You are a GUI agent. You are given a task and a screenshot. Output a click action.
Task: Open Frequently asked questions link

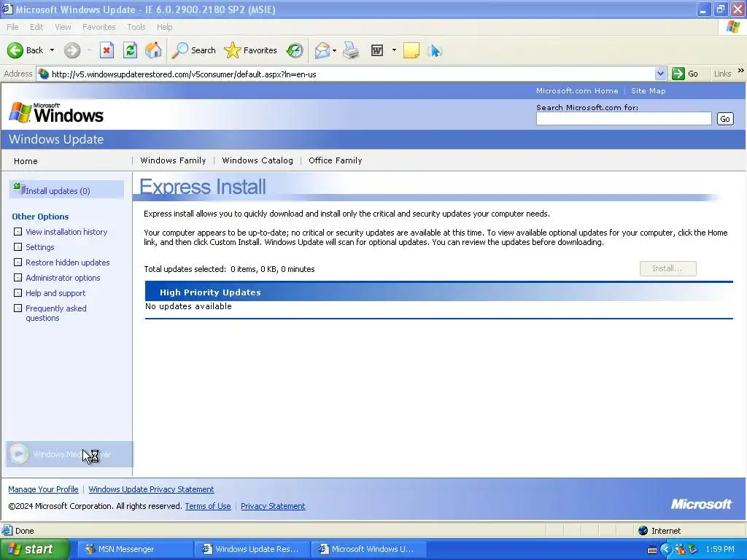coord(55,313)
